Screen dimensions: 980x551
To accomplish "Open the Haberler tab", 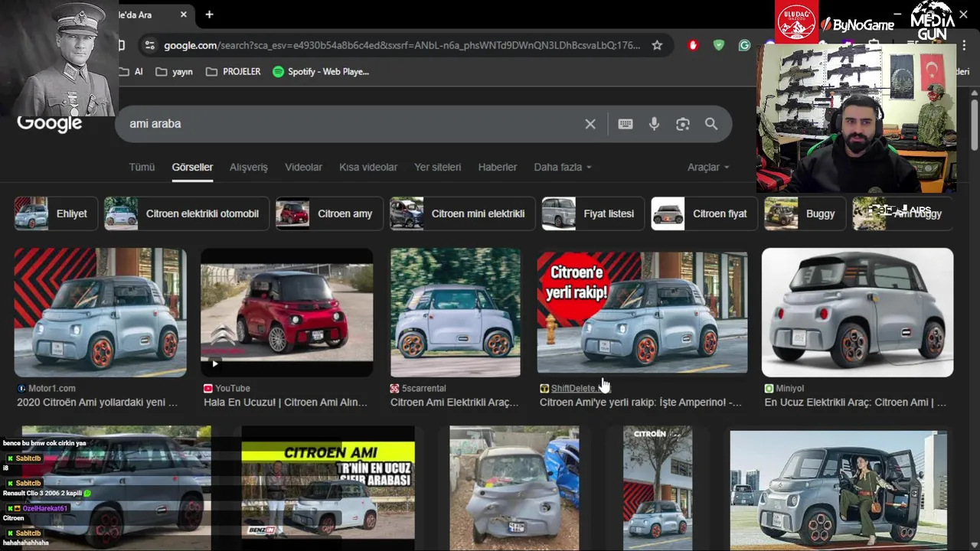I will pyautogui.click(x=498, y=167).
